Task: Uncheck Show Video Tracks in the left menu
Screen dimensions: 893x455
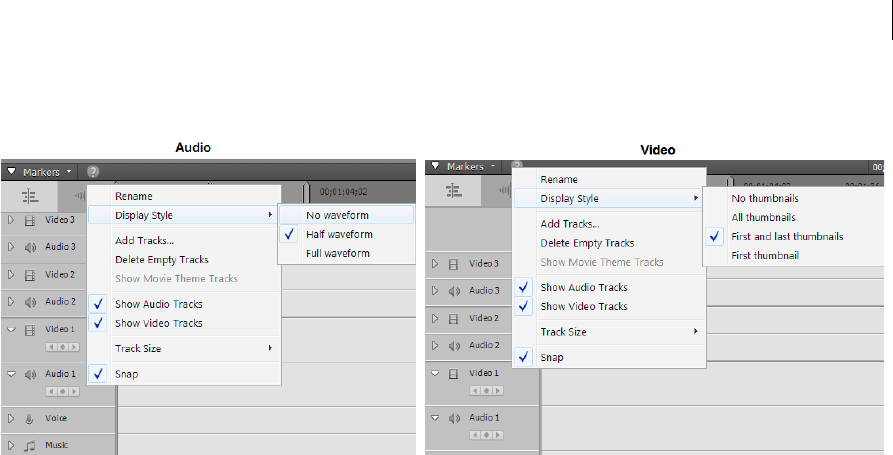Action: tap(158, 323)
